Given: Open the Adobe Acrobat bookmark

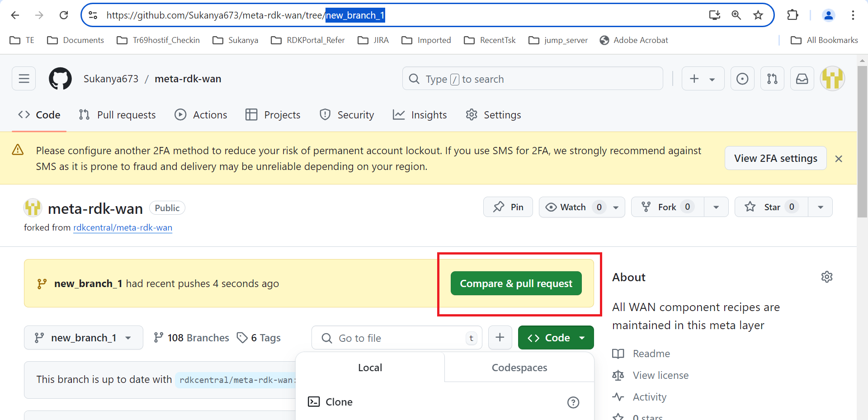Looking at the screenshot, I should click(x=634, y=40).
